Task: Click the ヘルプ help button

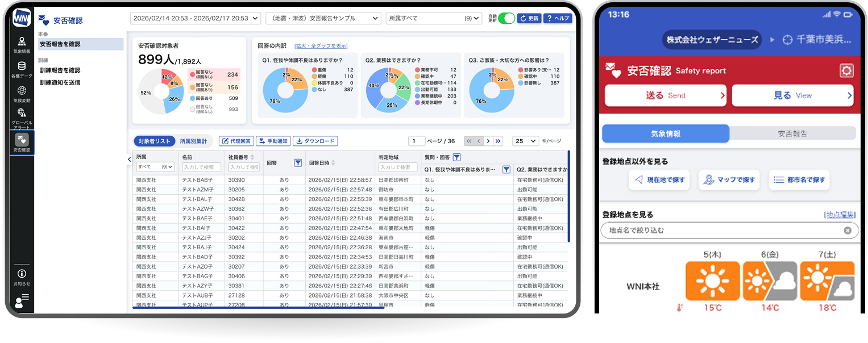Action: (x=558, y=18)
